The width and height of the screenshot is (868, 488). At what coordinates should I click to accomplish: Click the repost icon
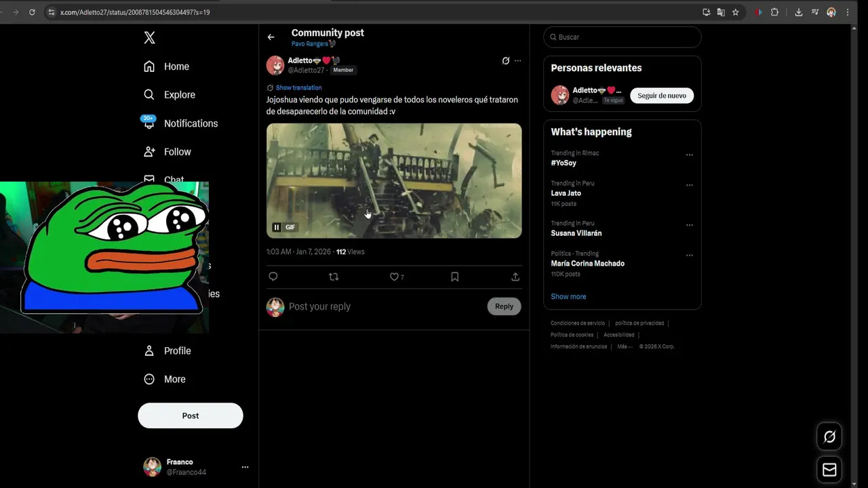334,277
